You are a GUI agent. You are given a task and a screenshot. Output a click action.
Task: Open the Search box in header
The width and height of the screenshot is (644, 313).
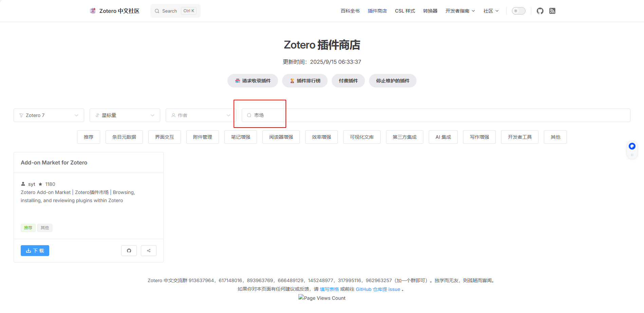pyautogui.click(x=176, y=11)
